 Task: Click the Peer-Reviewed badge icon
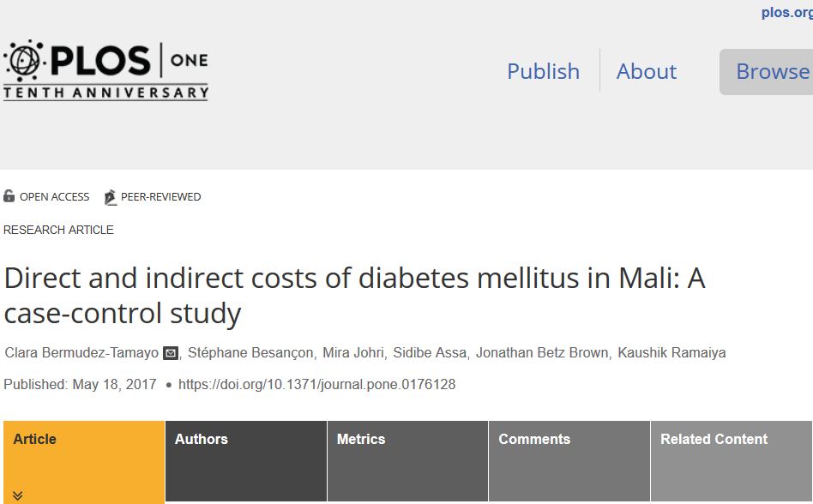(x=110, y=197)
